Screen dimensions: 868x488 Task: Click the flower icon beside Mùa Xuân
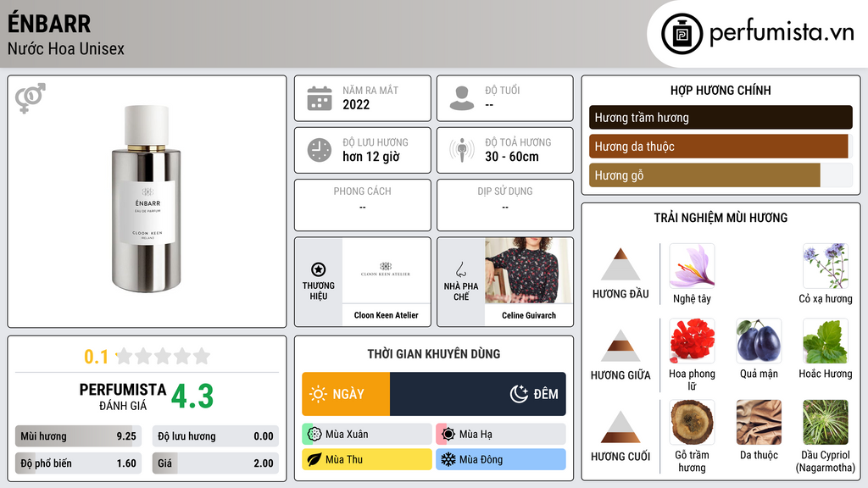[314, 435]
